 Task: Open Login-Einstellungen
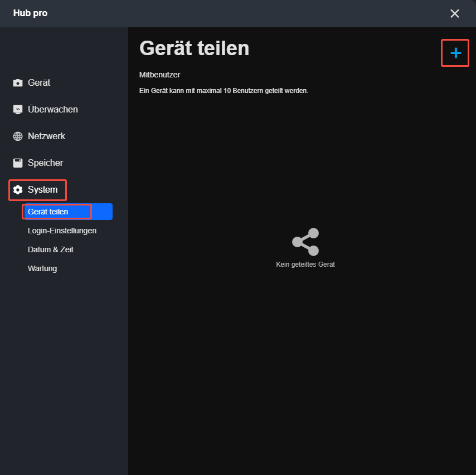tap(62, 231)
